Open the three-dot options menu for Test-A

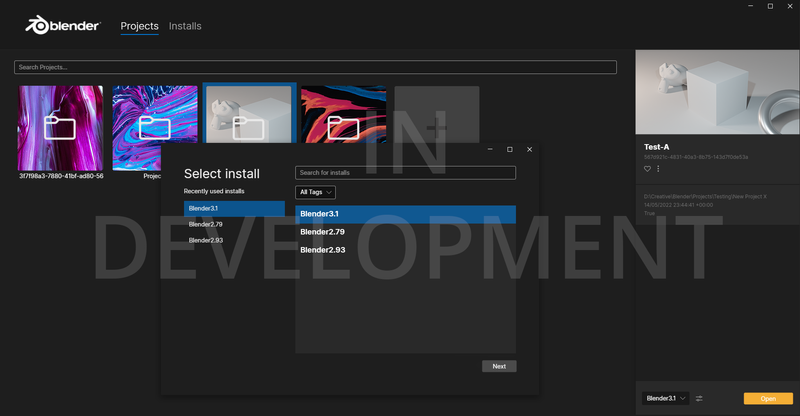[x=658, y=168]
